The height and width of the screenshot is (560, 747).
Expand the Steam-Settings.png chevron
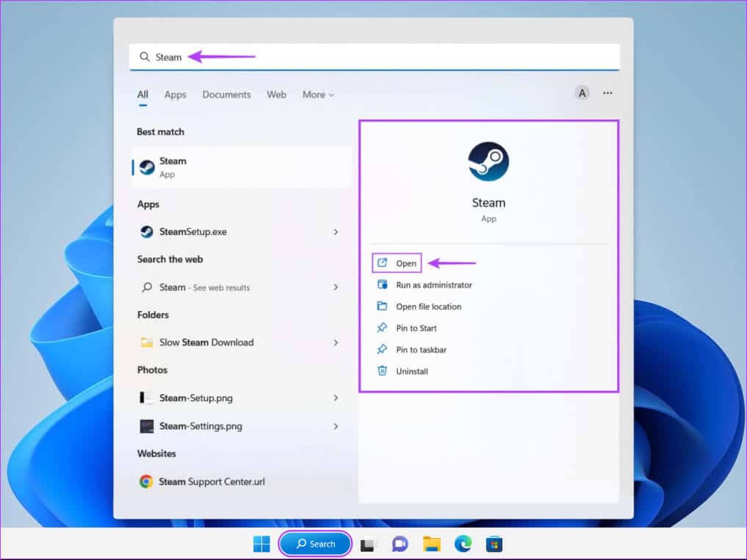click(x=336, y=426)
